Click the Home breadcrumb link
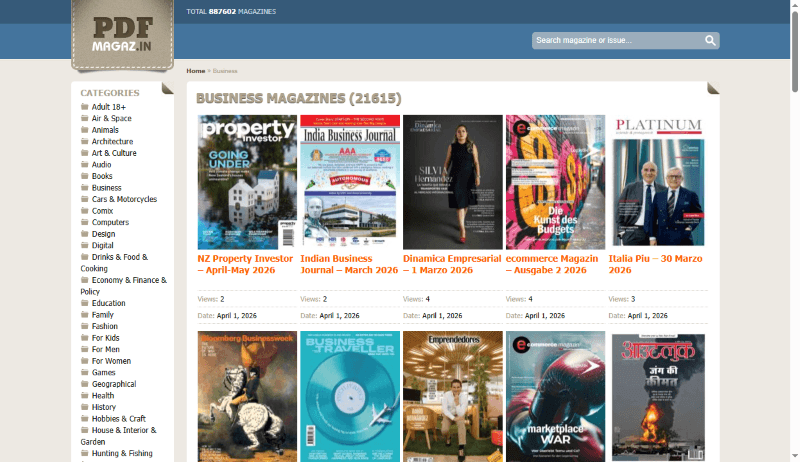Viewport: 800px width, 462px height. 195,71
